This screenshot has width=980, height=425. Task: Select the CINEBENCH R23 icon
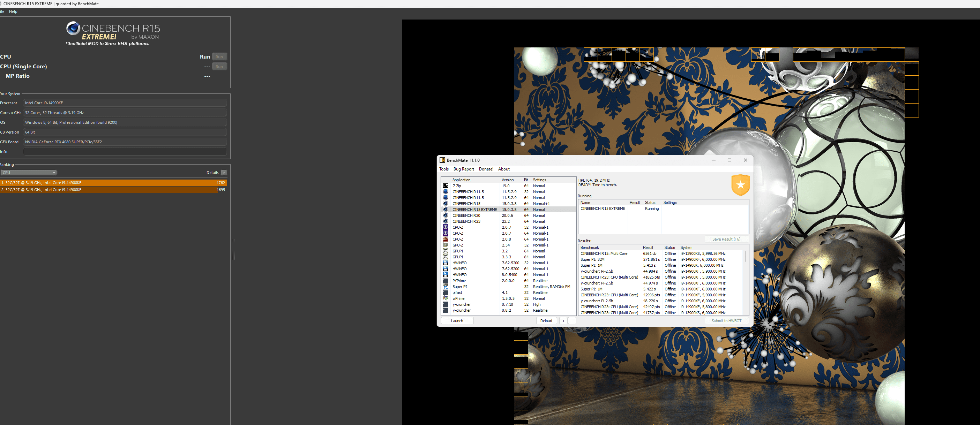coord(446,221)
